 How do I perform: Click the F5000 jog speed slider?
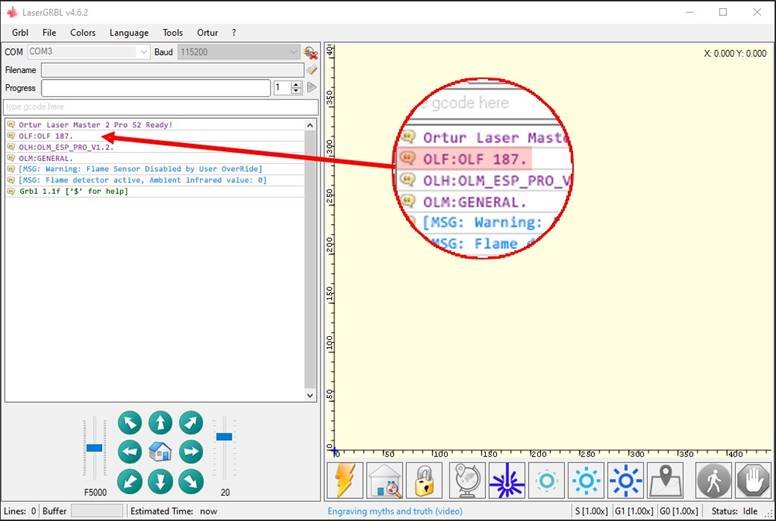point(95,448)
